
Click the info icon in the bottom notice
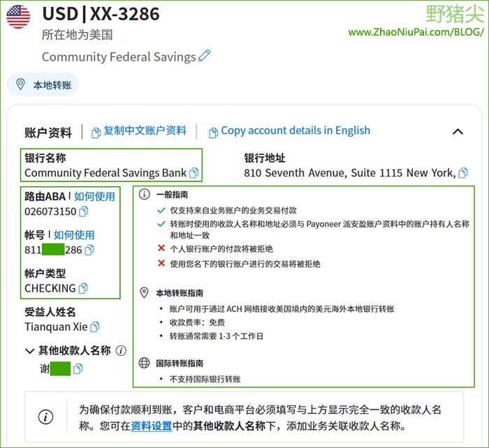46,417
